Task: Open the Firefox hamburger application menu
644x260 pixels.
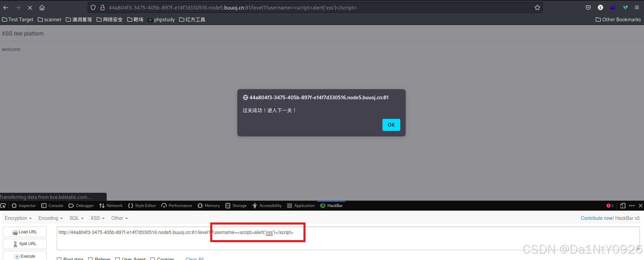Action: (637, 7)
